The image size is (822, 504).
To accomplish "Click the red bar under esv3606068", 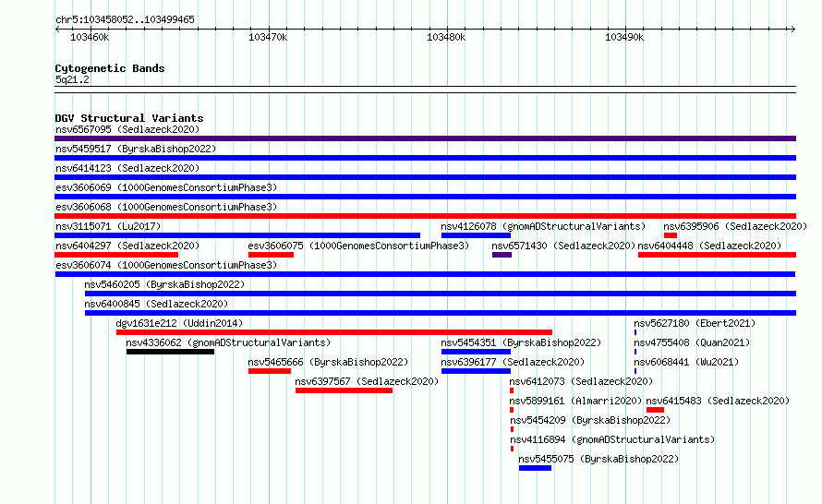I will [425, 216].
